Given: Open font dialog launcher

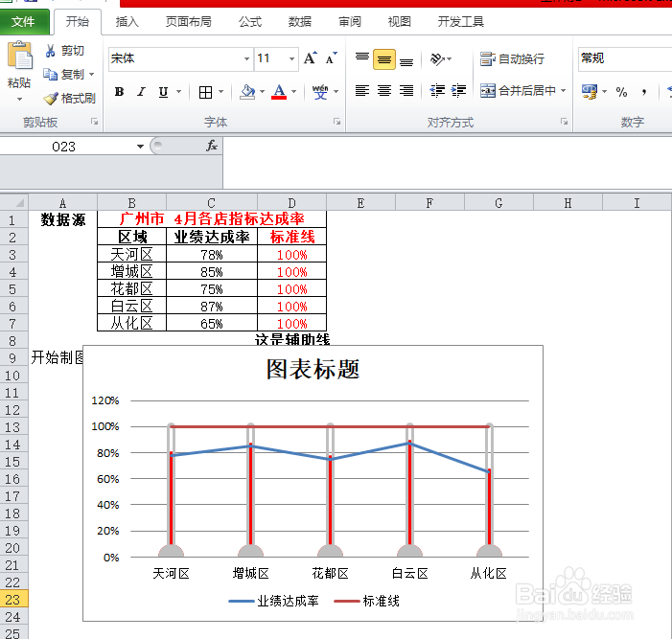Looking at the screenshot, I should coord(336,122).
